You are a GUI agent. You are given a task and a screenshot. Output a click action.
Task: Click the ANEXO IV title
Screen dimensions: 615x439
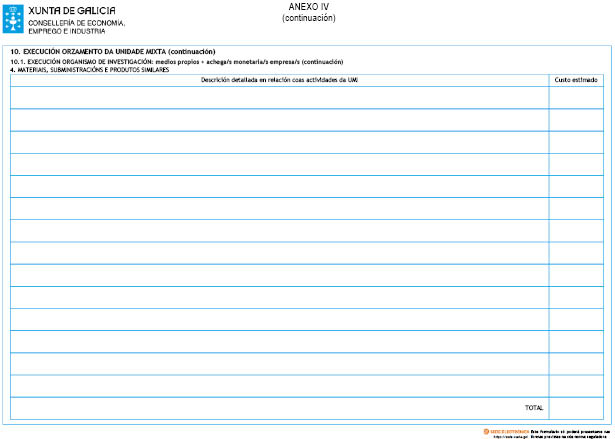[x=308, y=7]
